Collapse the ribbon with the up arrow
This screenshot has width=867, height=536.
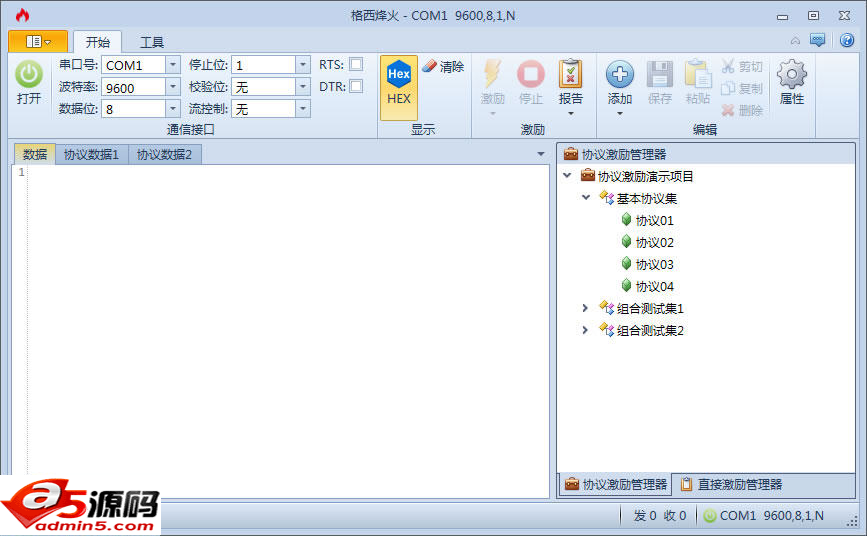click(795, 40)
